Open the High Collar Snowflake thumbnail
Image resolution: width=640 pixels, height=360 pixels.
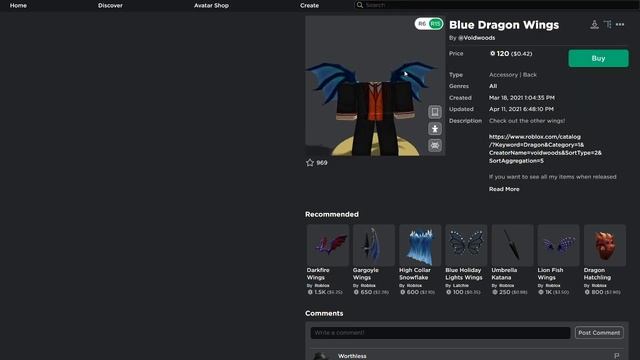tap(420, 245)
